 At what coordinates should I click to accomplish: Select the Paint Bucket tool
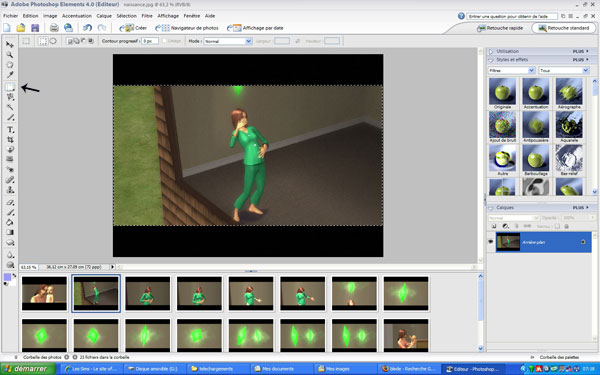(x=10, y=222)
